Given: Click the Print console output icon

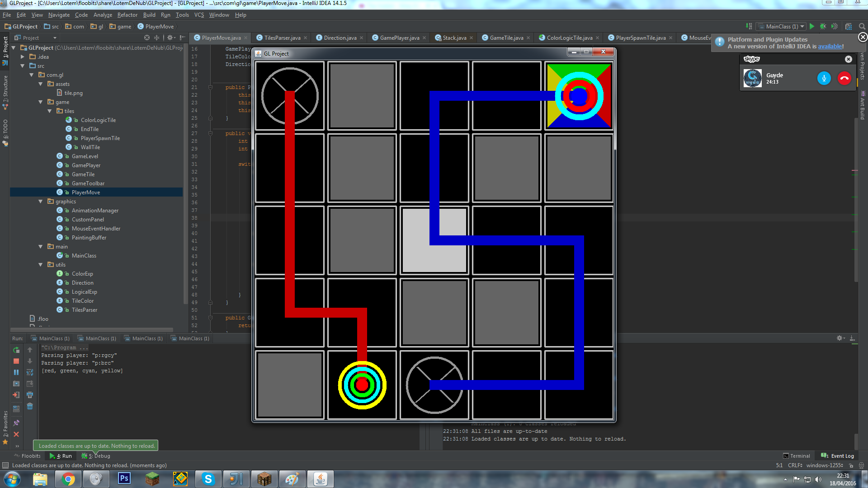Looking at the screenshot, I should coord(30,395).
